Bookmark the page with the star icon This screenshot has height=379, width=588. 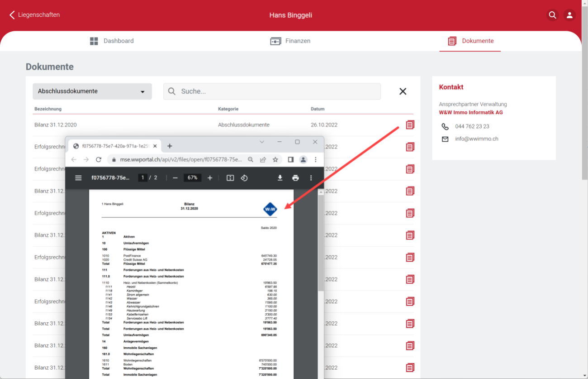(x=275, y=159)
